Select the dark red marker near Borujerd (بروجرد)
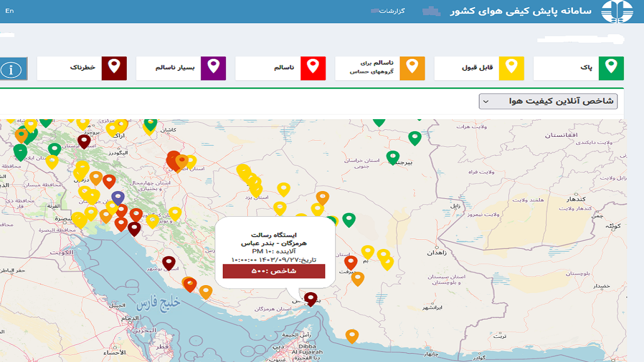Screen dimensions: 644x362 [84, 141]
